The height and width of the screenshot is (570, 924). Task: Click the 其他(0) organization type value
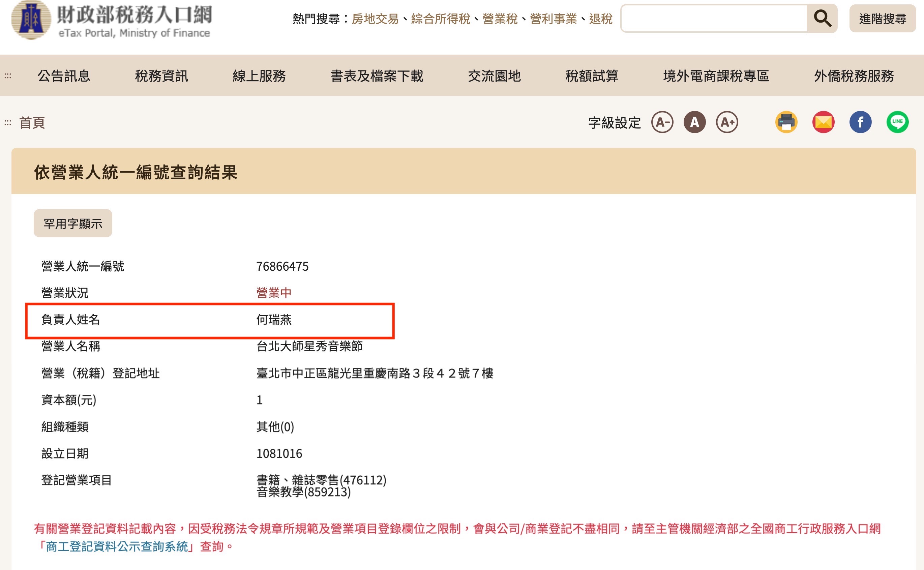(x=275, y=426)
